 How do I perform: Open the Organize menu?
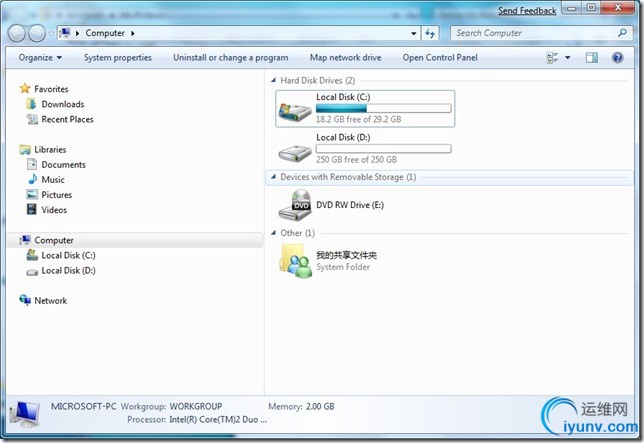click(x=40, y=57)
